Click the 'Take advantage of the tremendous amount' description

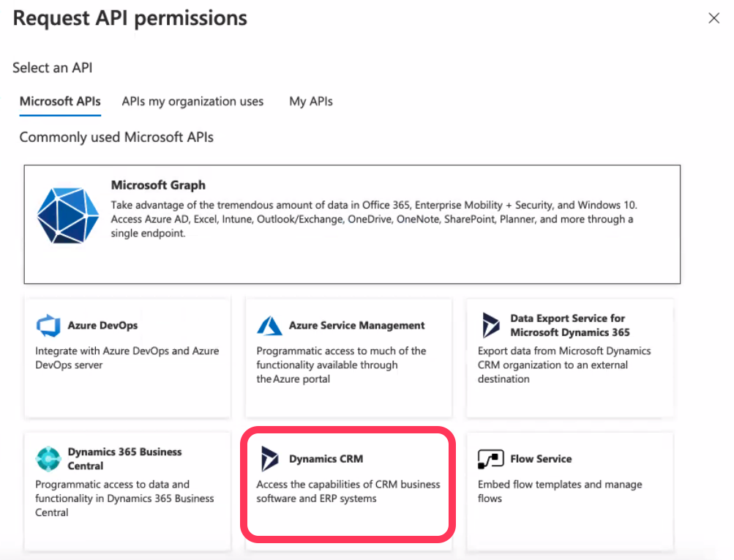coord(373,219)
